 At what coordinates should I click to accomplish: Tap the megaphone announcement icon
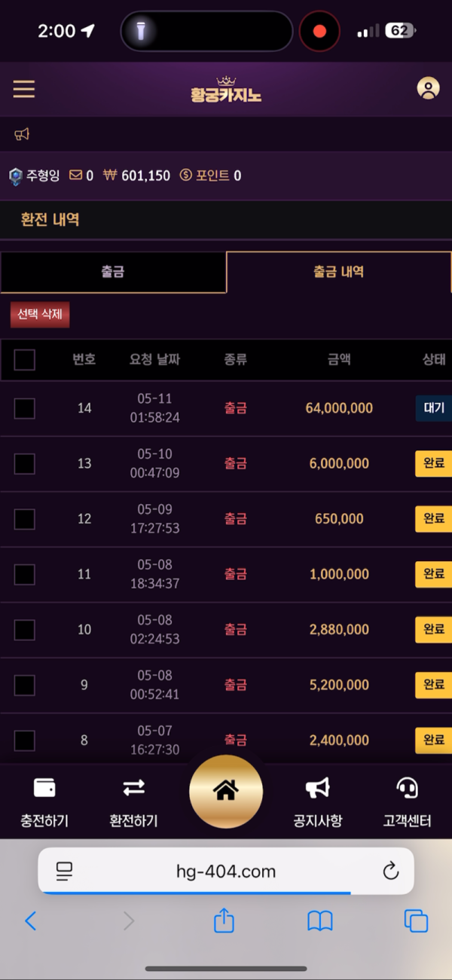pos(22,134)
